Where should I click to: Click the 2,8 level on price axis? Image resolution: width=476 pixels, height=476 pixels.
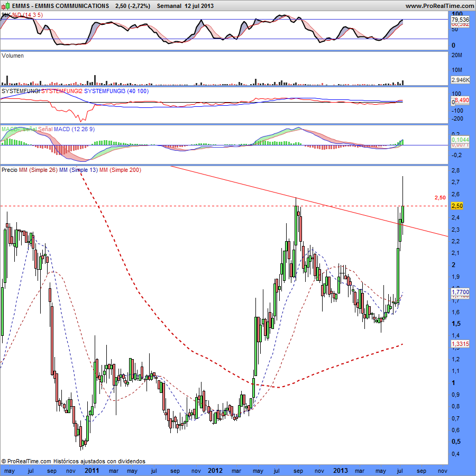point(455,170)
